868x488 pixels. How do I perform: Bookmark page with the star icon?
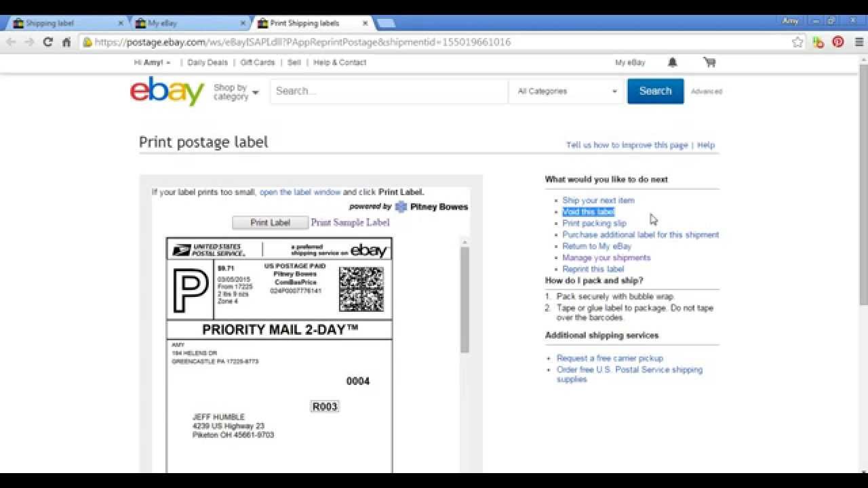(797, 42)
